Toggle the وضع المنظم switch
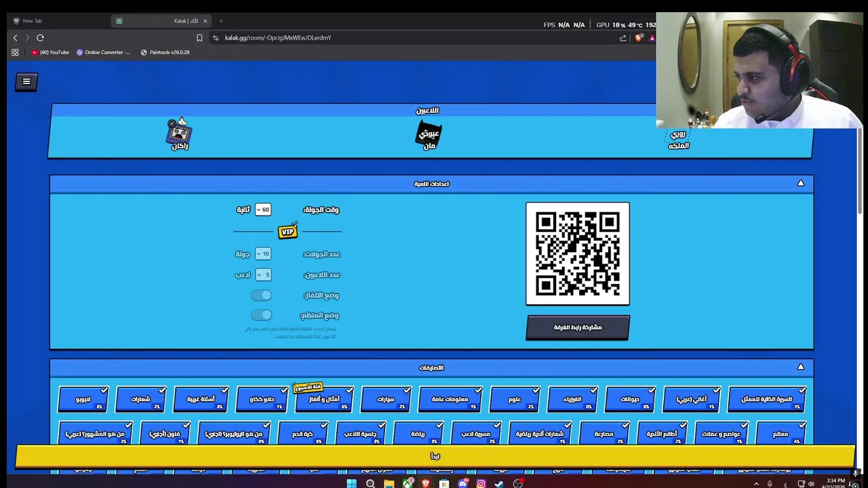 pyautogui.click(x=261, y=315)
